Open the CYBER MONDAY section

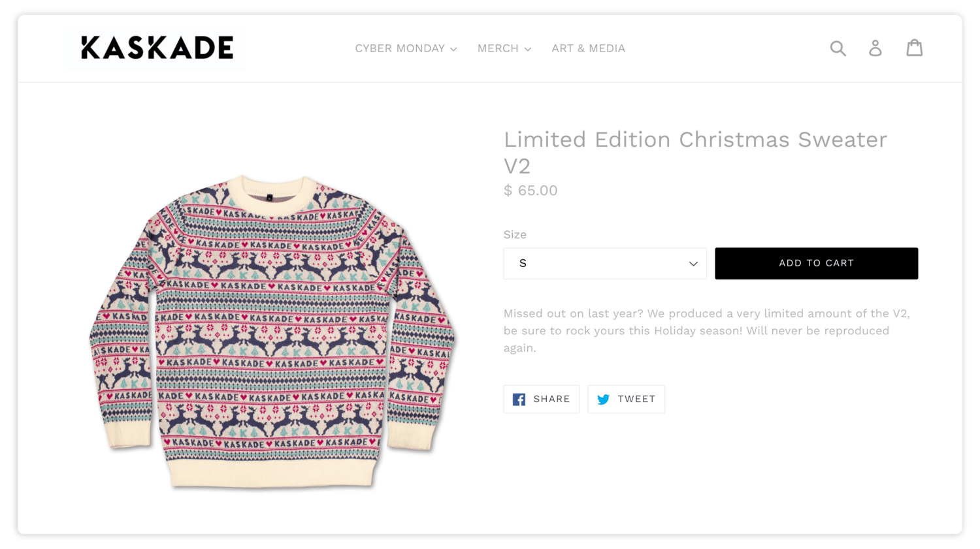click(x=400, y=48)
